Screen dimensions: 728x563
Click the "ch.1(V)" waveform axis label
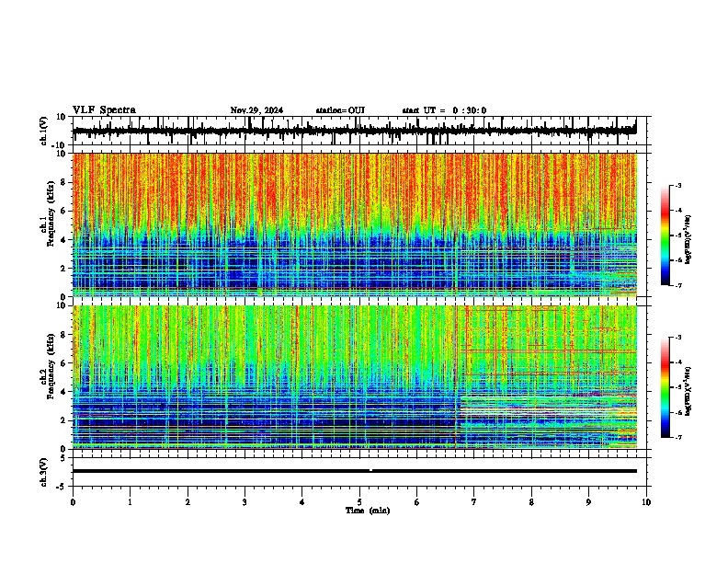[44, 131]
